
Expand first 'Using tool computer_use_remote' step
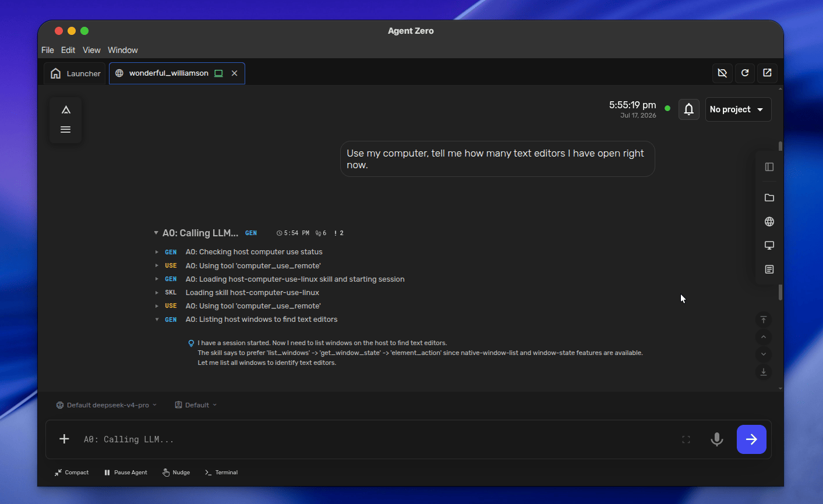[157, 265]
